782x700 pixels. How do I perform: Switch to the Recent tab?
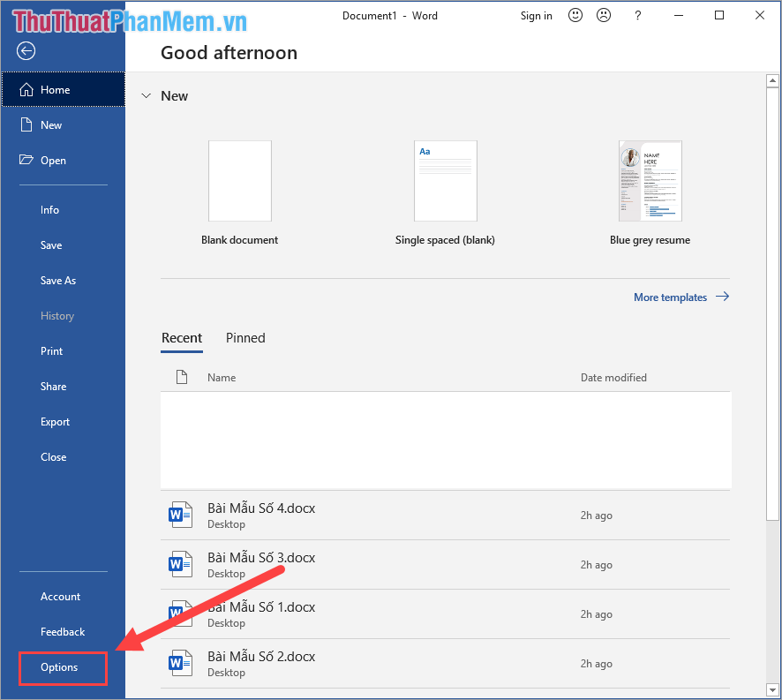[182, 338]
